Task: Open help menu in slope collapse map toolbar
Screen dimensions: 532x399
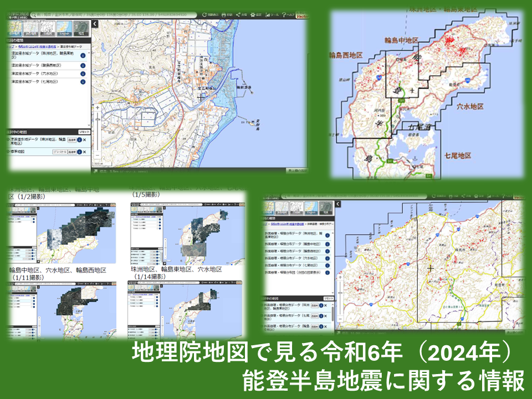Action: [x=505, y=196]
